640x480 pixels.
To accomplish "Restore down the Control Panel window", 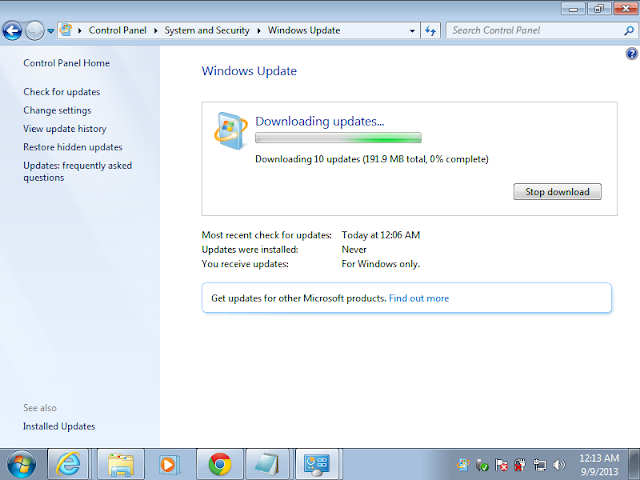I will pos(599,8).
